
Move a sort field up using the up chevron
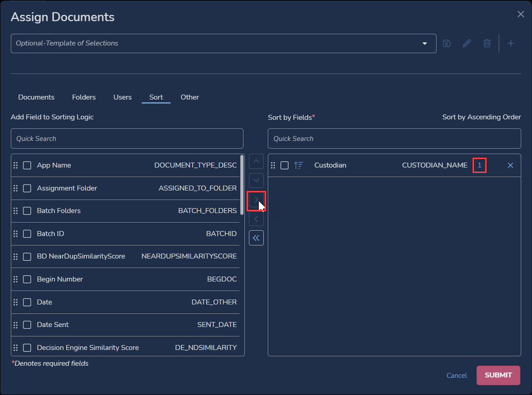pyautogui.click(x=256, y=161)
